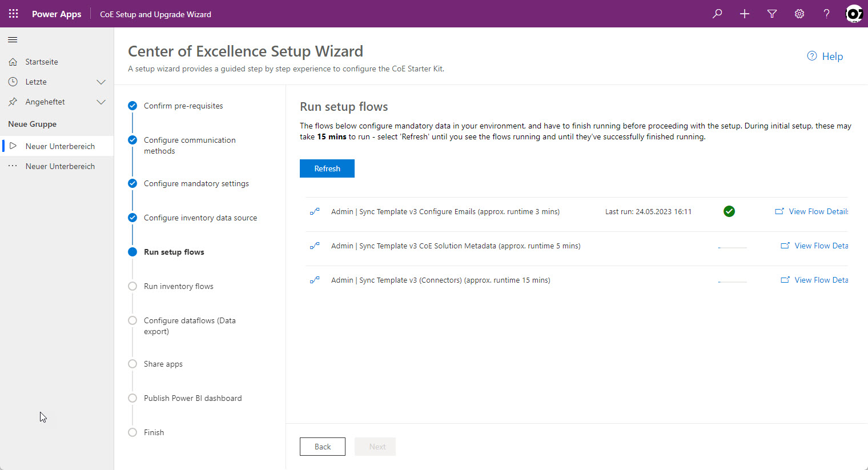The image size is (868, 470).
Task: Expand the Angeheftet chevron
Action: [x=101, y=102]
